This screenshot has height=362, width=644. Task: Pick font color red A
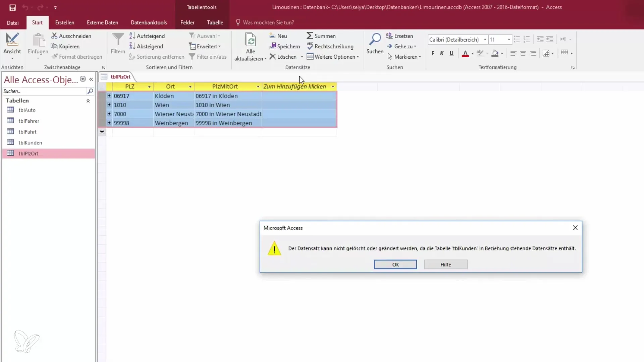point(465,53)
